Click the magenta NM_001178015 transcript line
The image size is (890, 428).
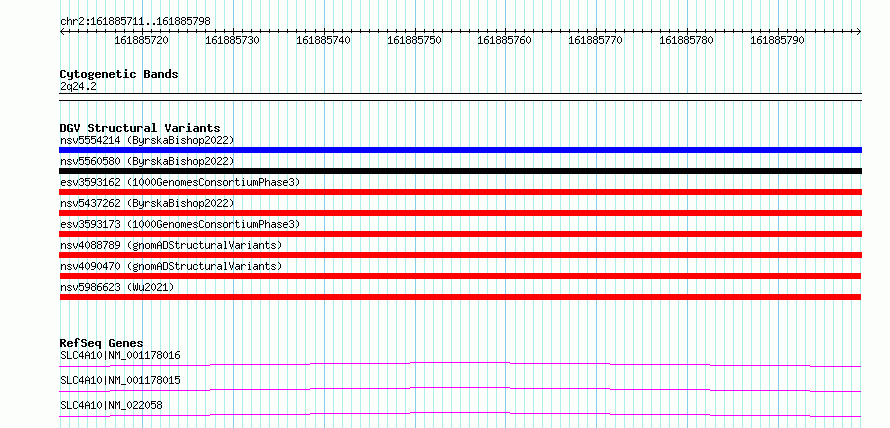coord(460,389)
